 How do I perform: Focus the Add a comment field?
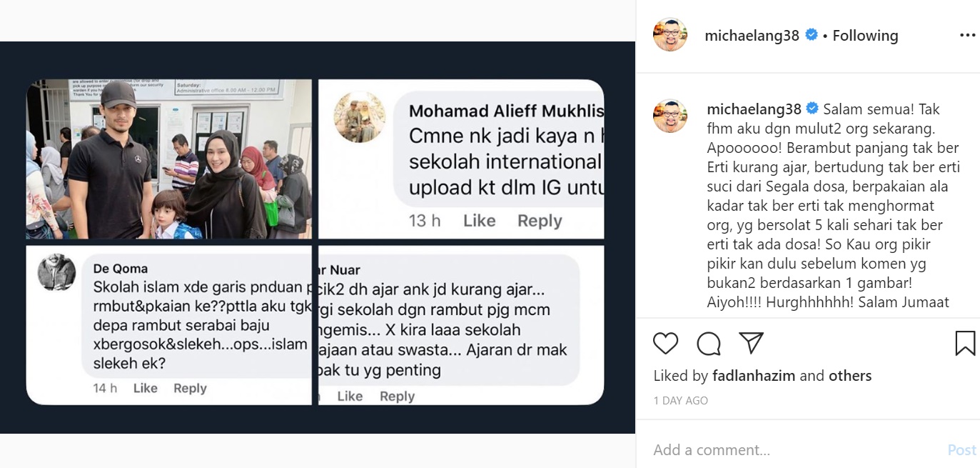pyautogui.click(x=792, y=449)
